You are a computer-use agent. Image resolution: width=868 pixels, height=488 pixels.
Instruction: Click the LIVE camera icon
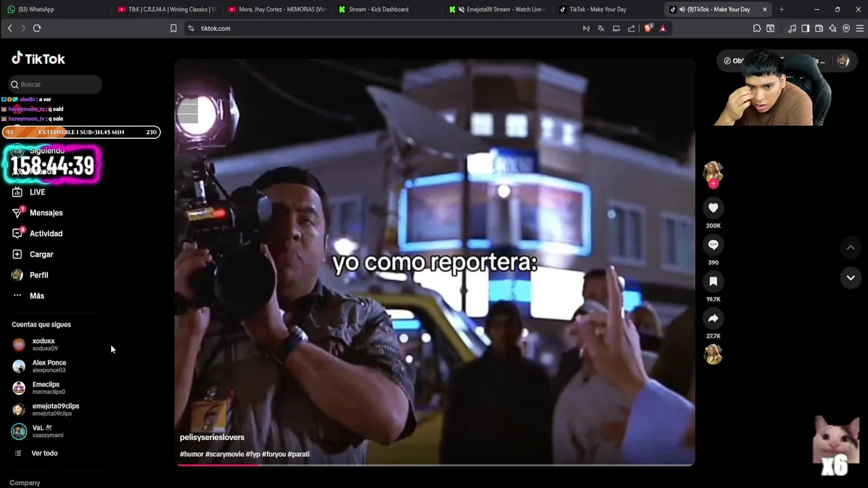pos(18,192)
